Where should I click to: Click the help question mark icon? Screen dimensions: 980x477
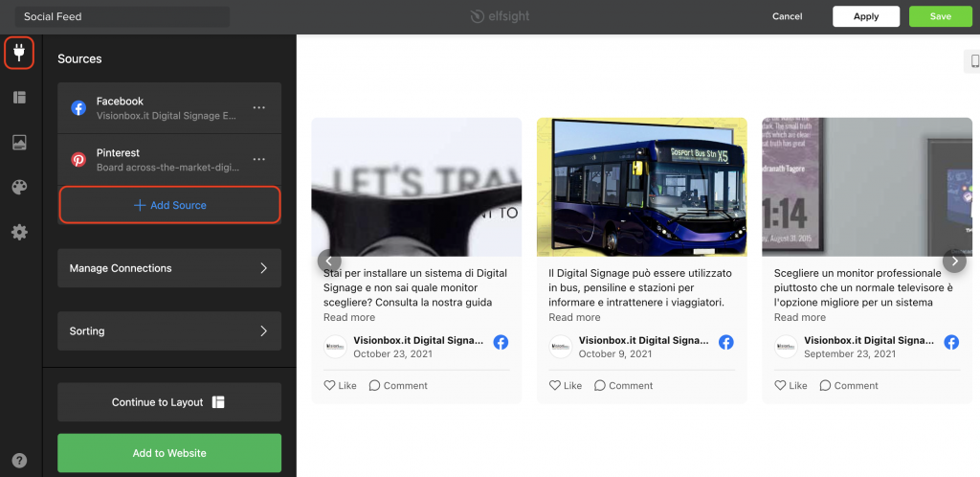pos(19,461)
